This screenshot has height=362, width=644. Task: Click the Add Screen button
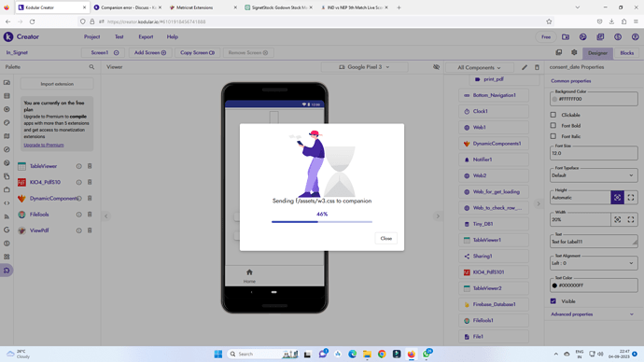150,52
